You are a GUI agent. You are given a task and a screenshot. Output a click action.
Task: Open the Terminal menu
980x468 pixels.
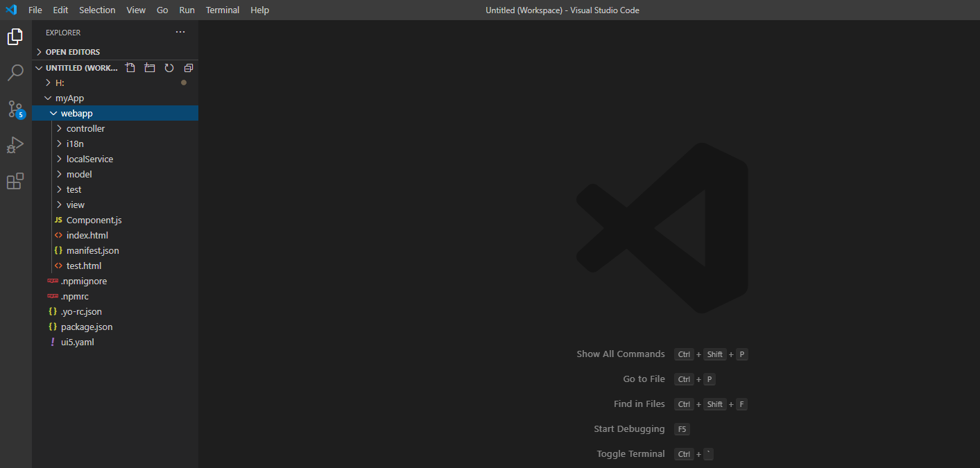223,10
